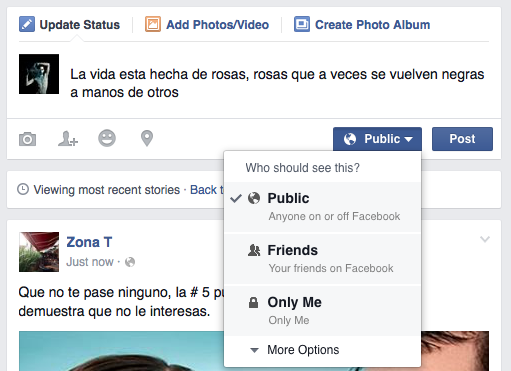Viewport: 511px width, 371px height.
Task: Choose Only Me privacy option
Action: (x=323, y=311)
